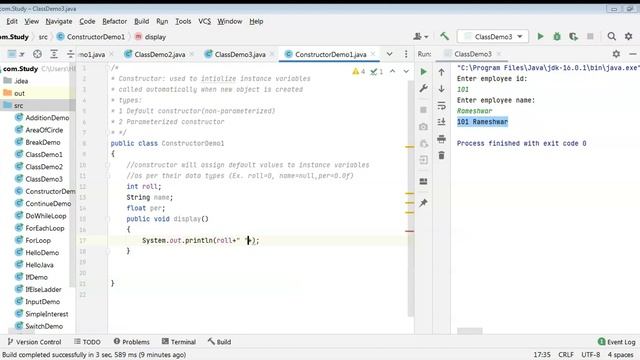Open the Build tool window
Image resolution: width=640 pixels, height=360 pixels.
point(219,342)
